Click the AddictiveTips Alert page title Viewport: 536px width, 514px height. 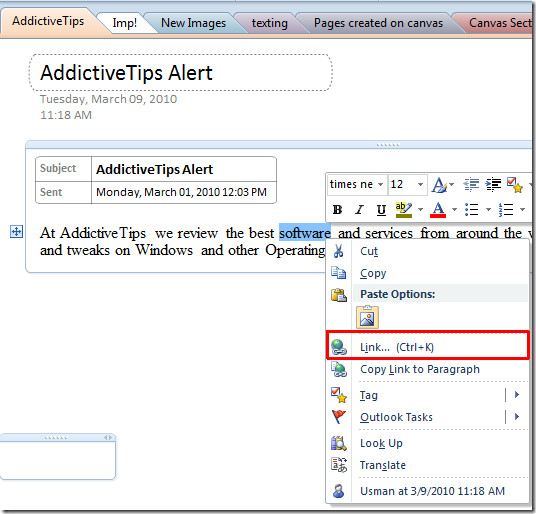(126, 73)
